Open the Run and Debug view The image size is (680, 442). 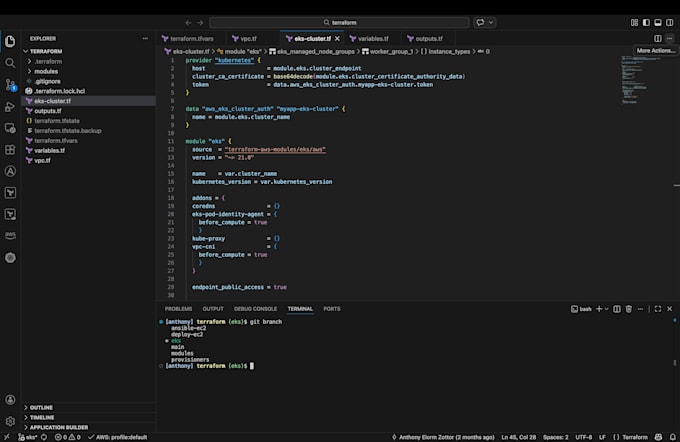[x=10, y=107]
